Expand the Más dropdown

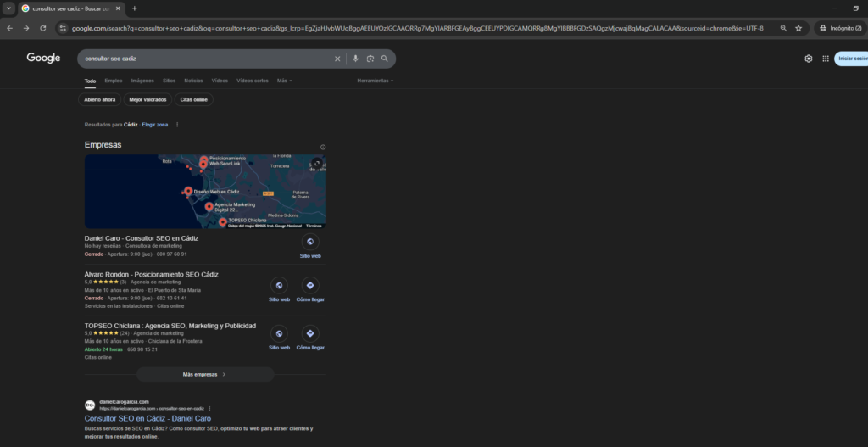click(285, 81)
